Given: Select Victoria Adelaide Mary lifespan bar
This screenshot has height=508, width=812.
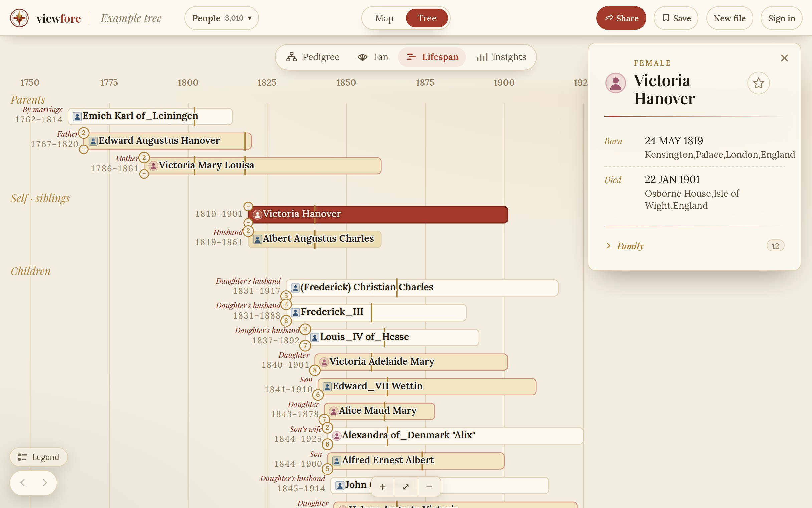Looking at the screenshot, I should [411, 362].
